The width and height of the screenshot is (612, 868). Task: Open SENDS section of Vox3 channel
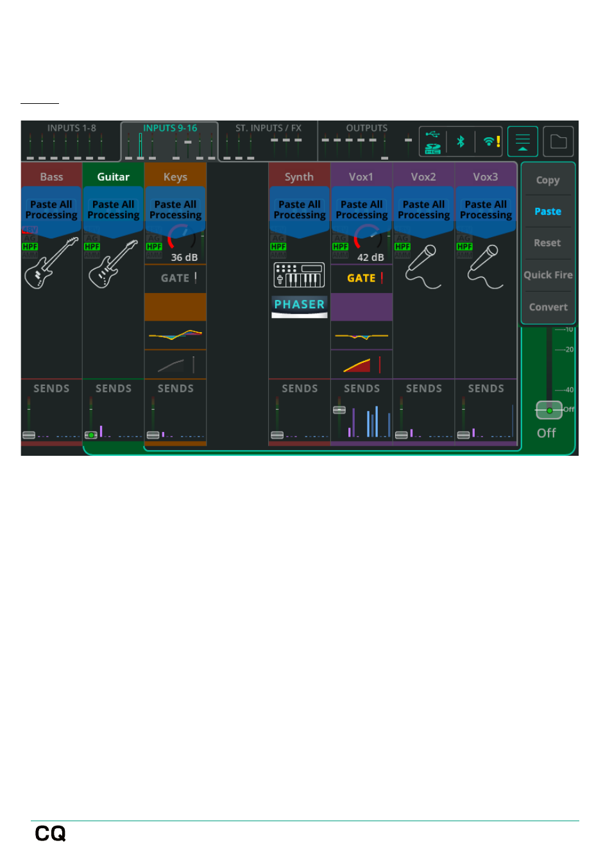[x=486, y=410]
